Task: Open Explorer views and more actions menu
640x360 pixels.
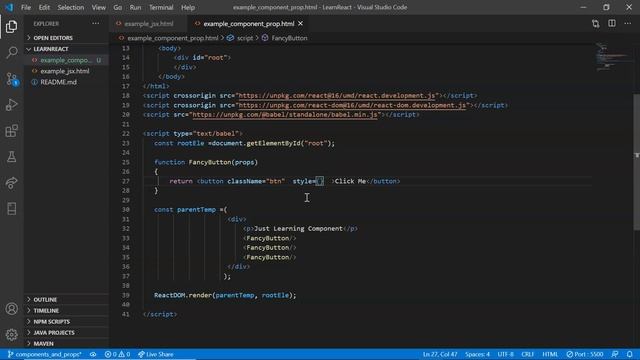Action: (96, 24)
